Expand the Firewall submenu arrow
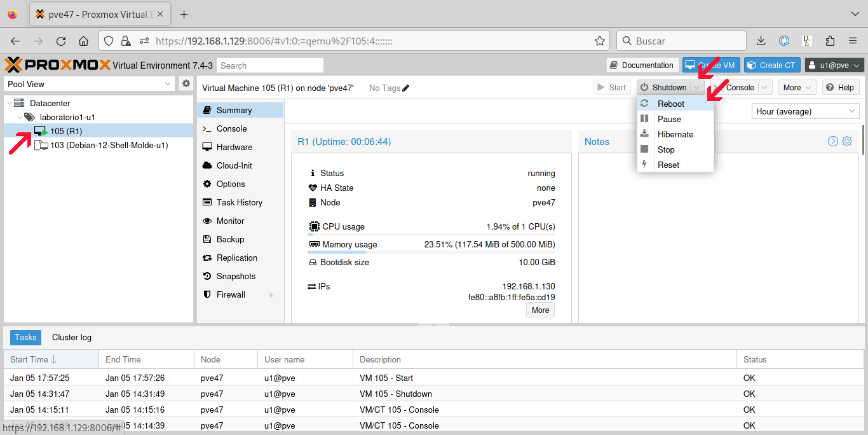This screenshot has height=435, width=868. (x=272, y=295)
